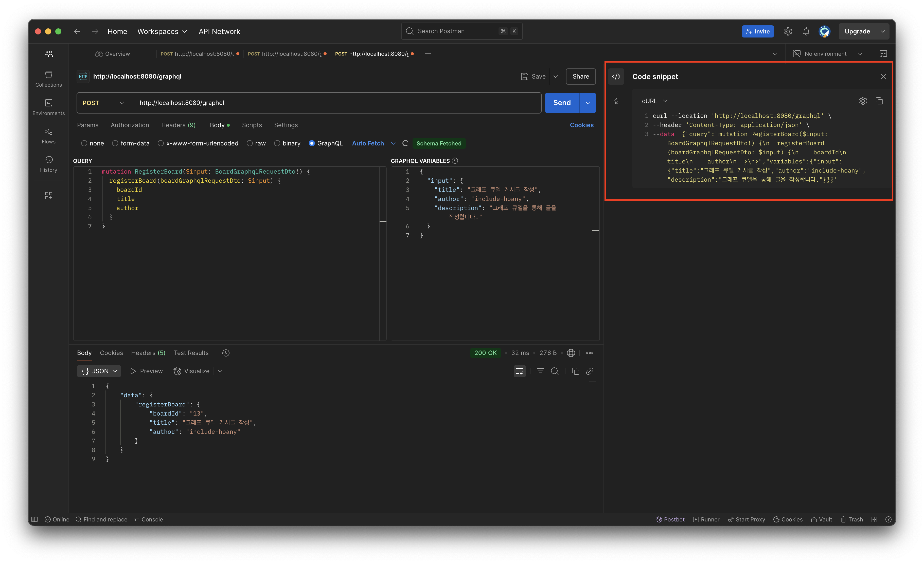Open the No environment selector
924x563 pixels.
tap(827, 54)
